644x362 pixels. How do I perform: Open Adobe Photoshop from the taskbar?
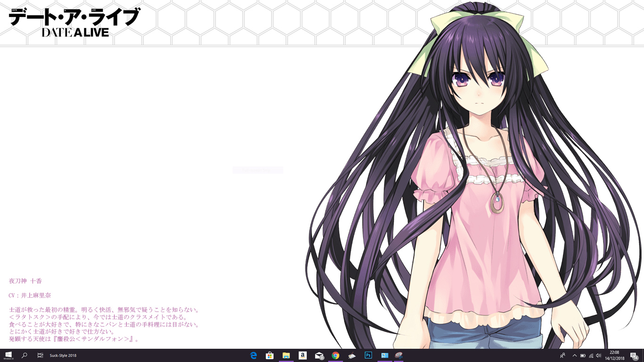[368, 355]
